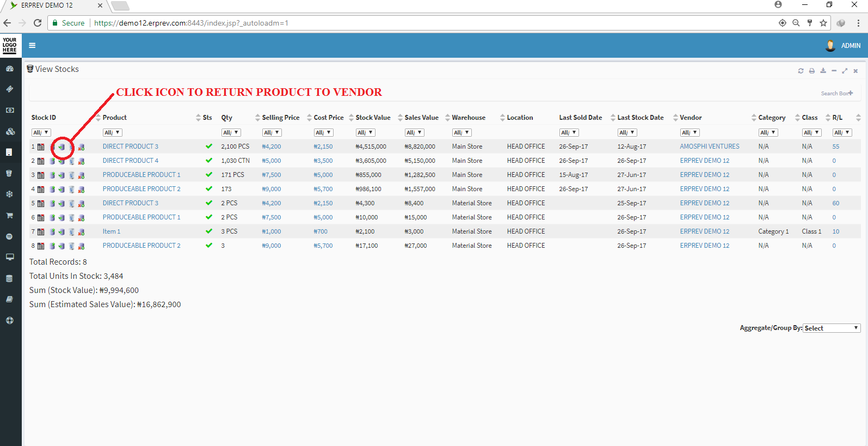Open the Qty filter dropdown
Image resolution: width=868 pixels, height=446 pixels.
(231, 132)
